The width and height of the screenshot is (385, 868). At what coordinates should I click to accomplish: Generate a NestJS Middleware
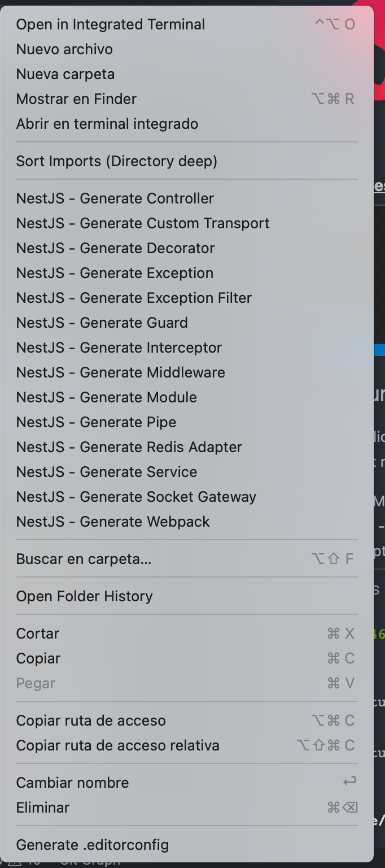[120, 372]
